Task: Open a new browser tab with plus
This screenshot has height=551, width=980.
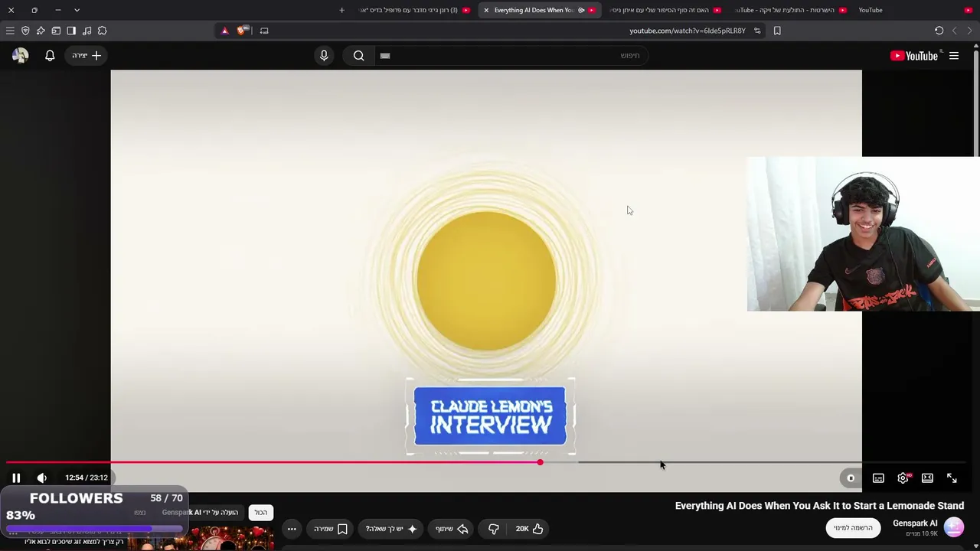Action: click(341, 10)
